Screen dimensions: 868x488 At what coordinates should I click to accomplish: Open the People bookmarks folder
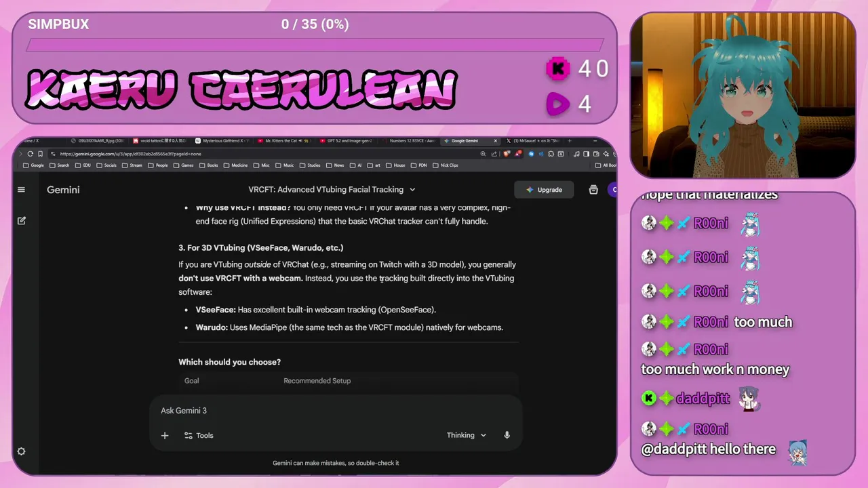pyautogui.click(x=158, y=165)
